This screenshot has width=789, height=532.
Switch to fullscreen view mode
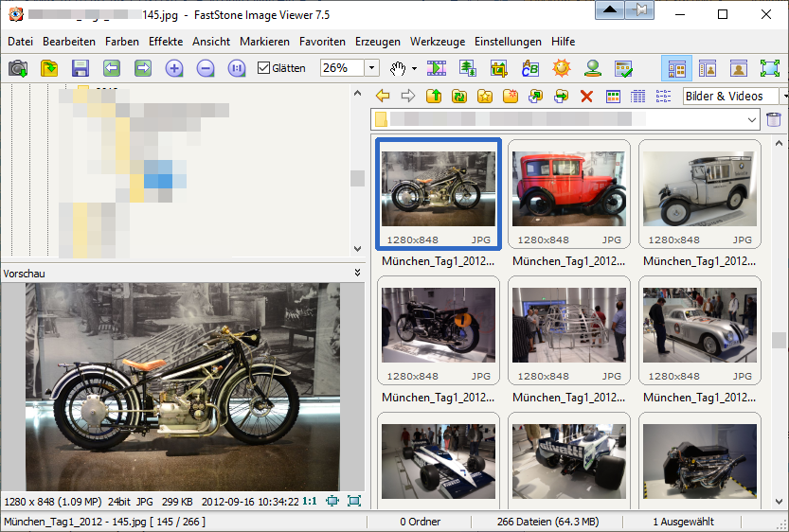(770, 68)
